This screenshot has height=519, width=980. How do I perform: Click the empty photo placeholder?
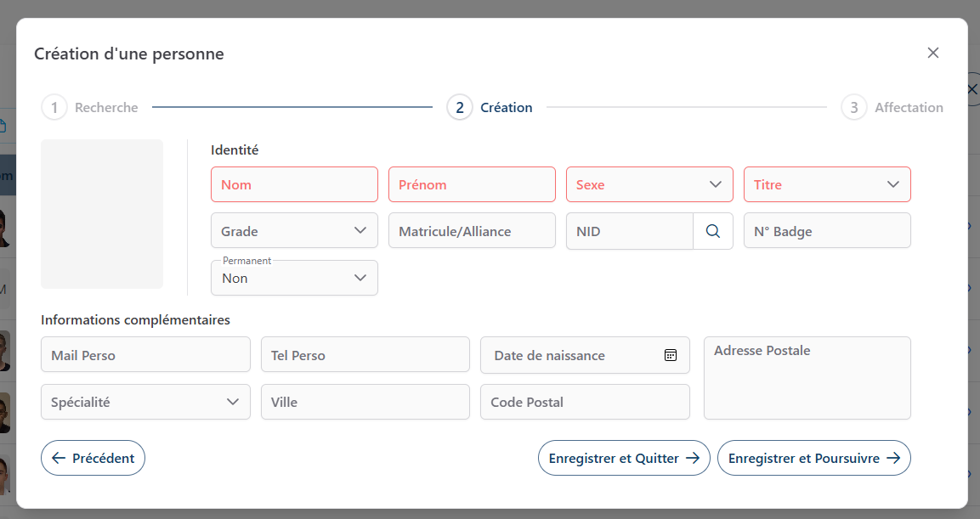coord(102,214)
